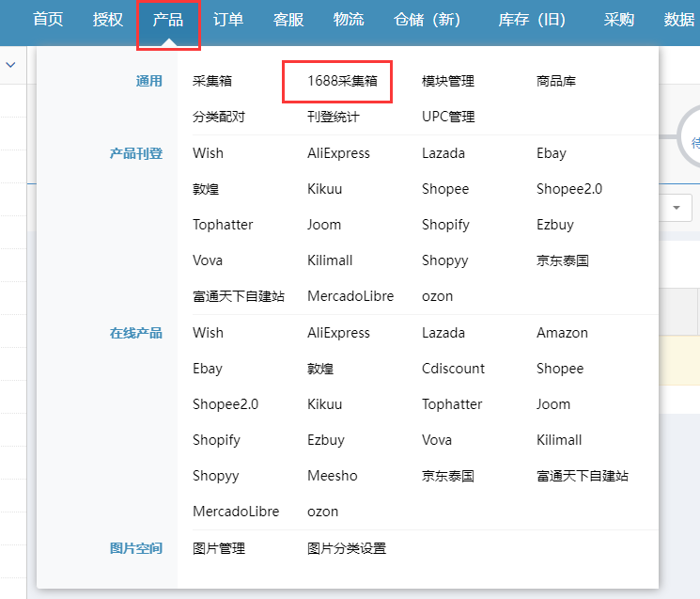Viewport: 700px width, 599px height.
Task: Choose Tophatter under 产品刊登
Action: [x=223, y=225]
